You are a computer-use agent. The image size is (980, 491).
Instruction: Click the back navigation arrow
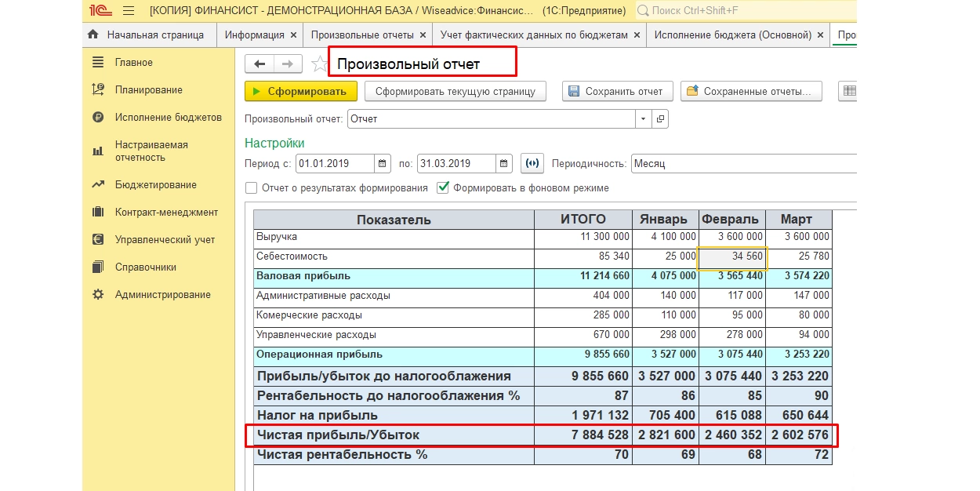[260, 64]
